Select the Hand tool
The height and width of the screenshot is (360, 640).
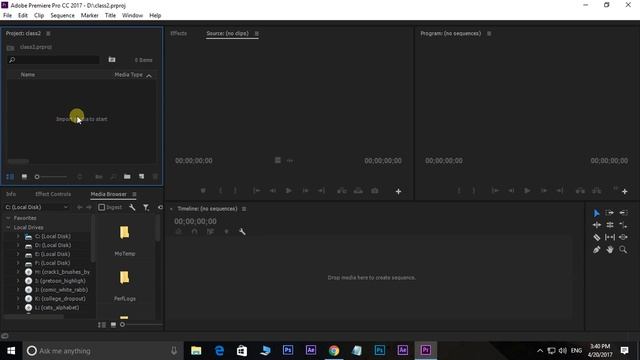point(610,249)
